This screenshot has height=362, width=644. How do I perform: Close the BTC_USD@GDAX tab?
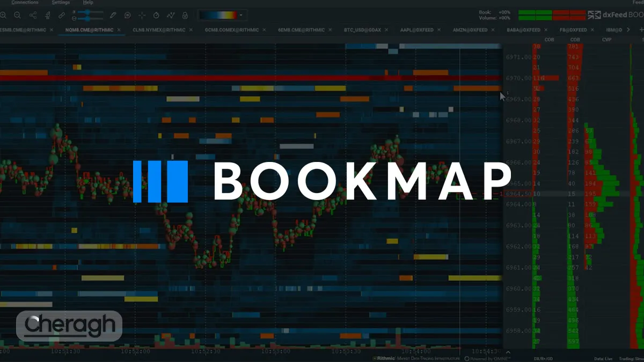click(386, 30)
